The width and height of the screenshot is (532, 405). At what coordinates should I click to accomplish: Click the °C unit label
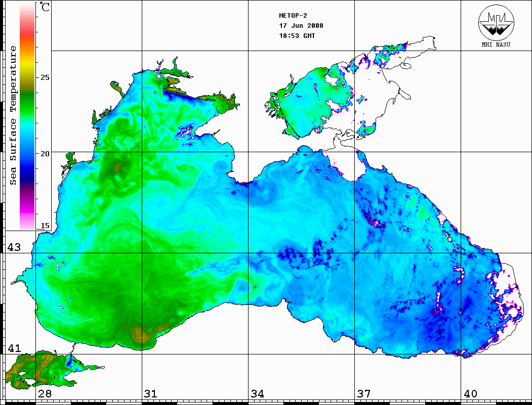coord(45,7)
